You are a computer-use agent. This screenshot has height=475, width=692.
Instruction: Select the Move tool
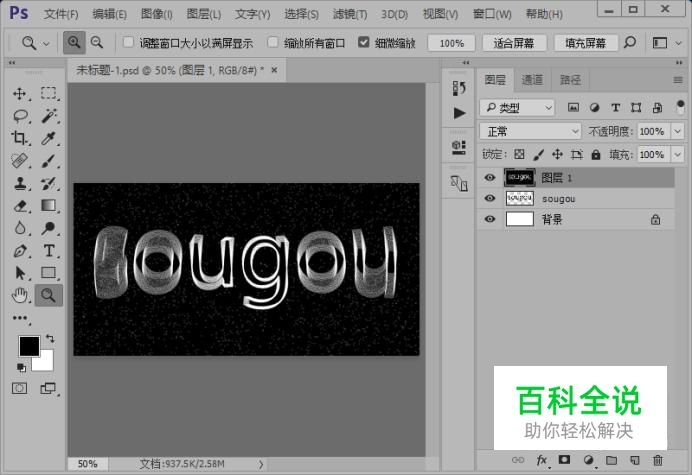[x=19, y=94]
